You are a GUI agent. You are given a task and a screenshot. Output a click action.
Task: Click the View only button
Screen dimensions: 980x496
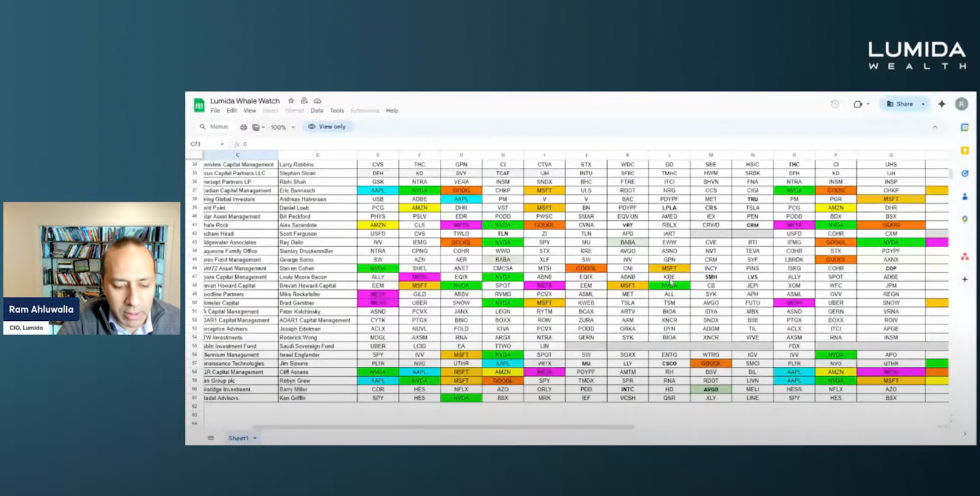[327, 127]
